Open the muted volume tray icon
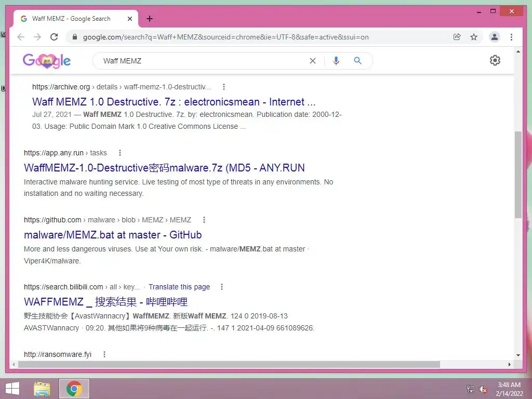 pos(483,389)
